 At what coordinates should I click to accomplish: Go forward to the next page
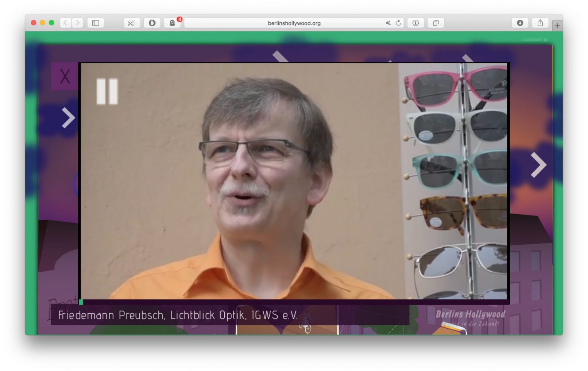(77, 23)
